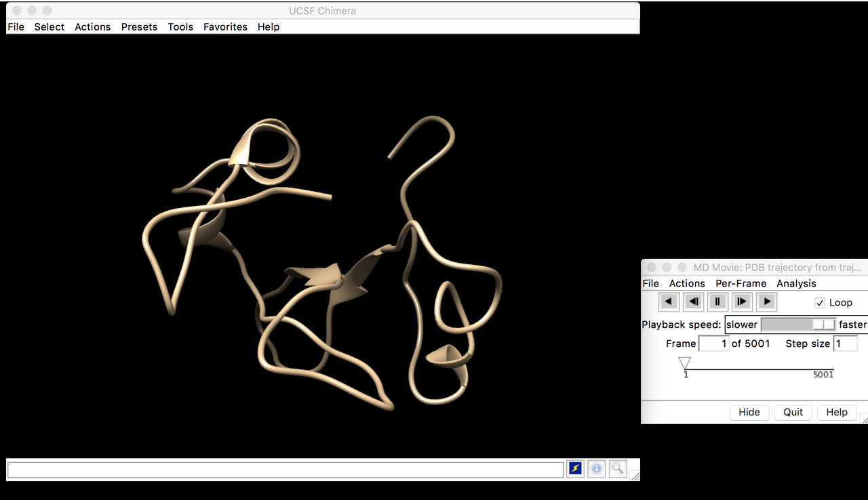Play the trajectory forward
The image size is (868, 500).
click(x=766, y=301)
